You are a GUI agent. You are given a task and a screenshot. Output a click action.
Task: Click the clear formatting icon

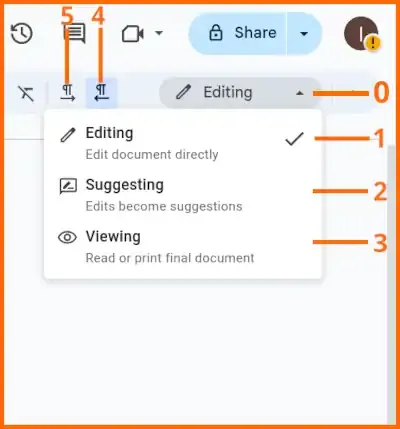[x=26, y=93]
